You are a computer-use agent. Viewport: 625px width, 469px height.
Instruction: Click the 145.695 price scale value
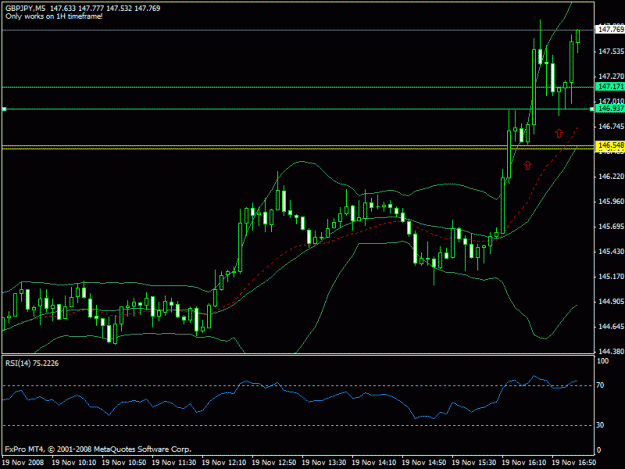tap(611, 226)
